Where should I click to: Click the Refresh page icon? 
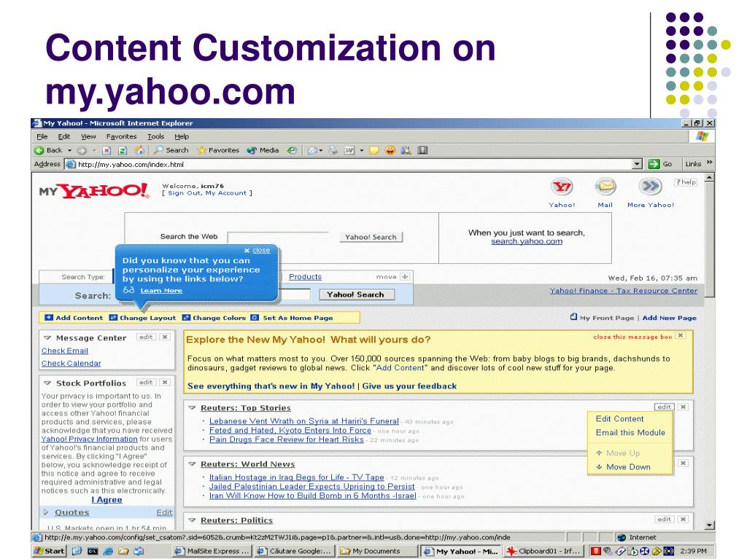tap(123, 150)
